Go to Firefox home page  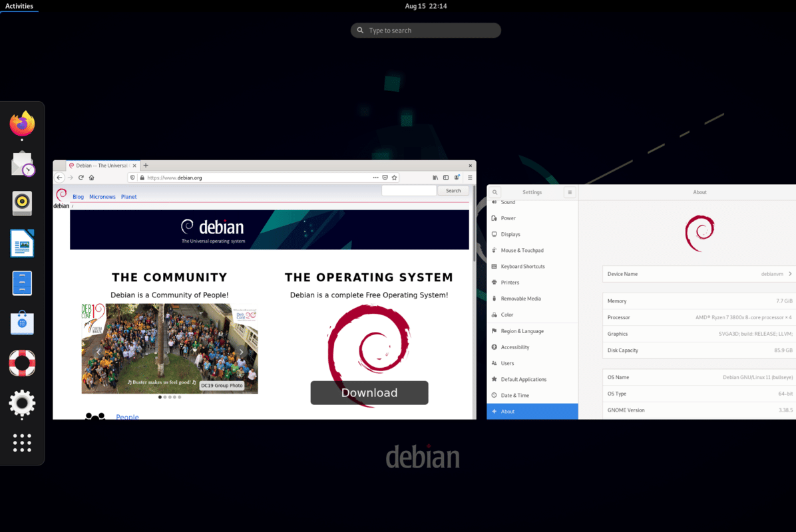[91, 178]
